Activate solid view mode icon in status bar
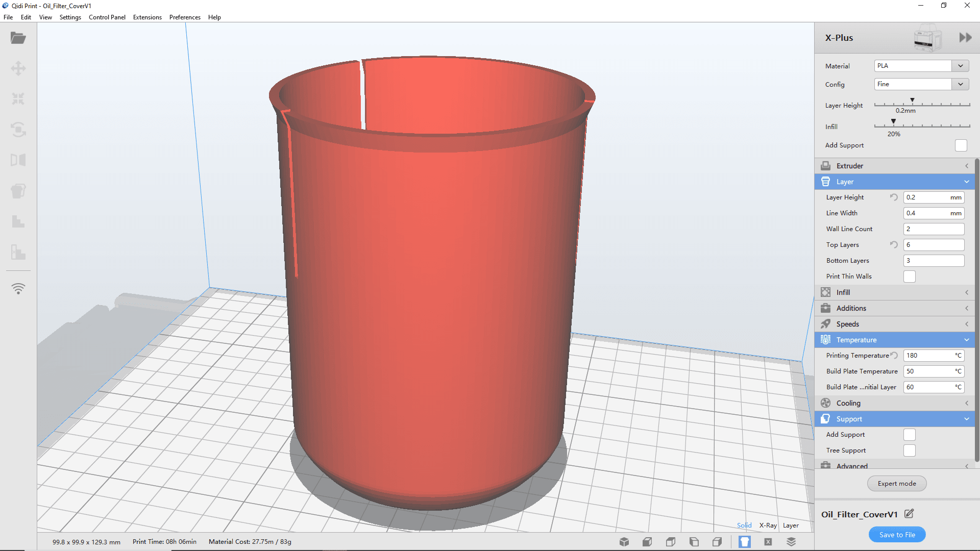The width and height of the screenshot is (980, 551). click(745, 542)
